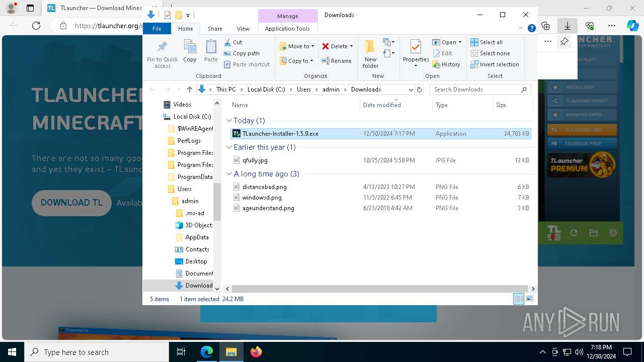
Task: Select TLauncher-Installer-1.5.9.exe file
Action: click(380, 134)
